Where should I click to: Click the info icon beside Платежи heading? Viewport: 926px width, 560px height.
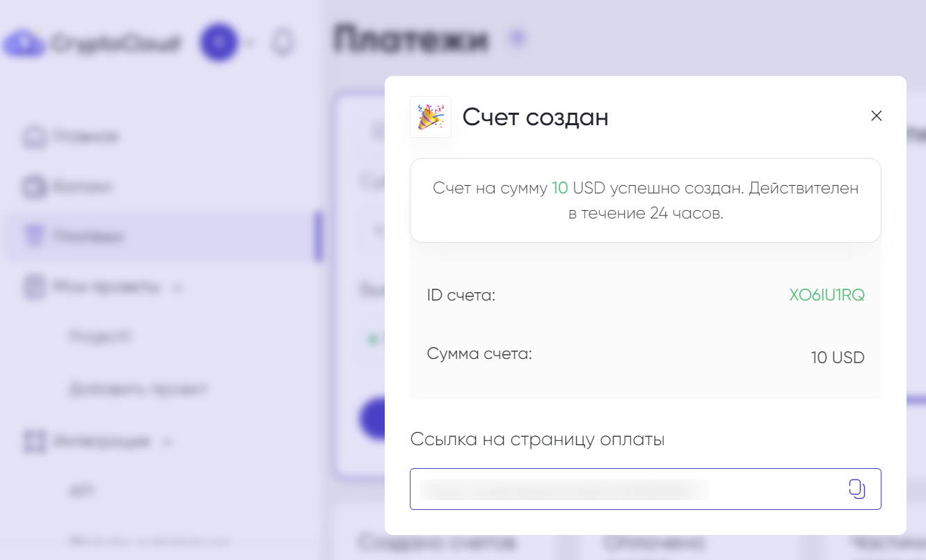(x=516, y=39)
